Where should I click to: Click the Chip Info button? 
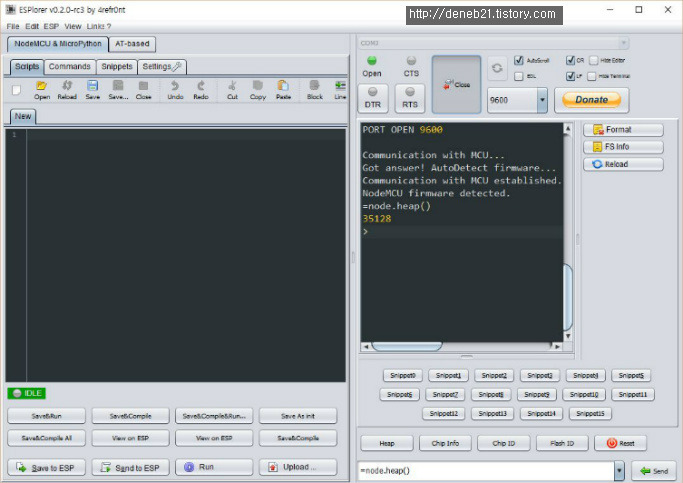click(445, 443)
